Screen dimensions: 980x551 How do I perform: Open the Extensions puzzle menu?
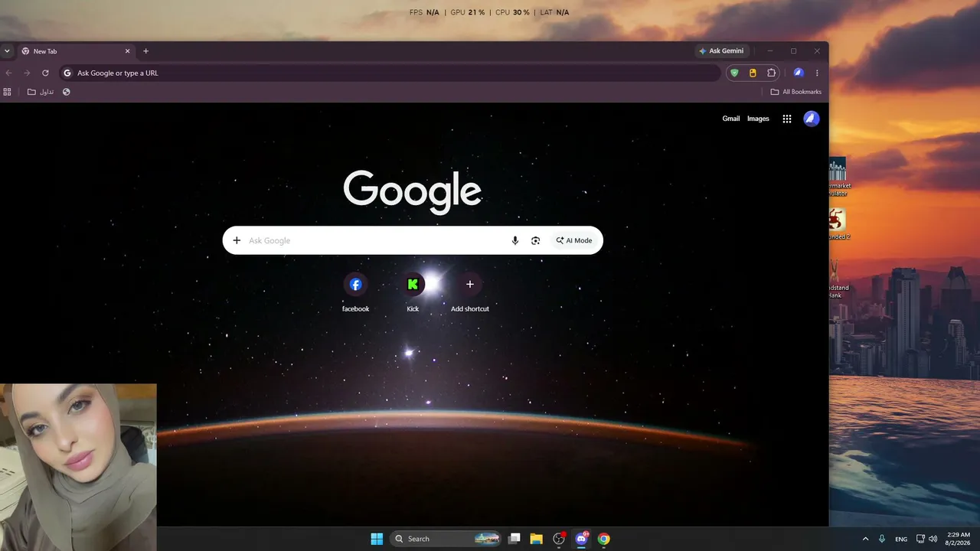click(771, 73)
